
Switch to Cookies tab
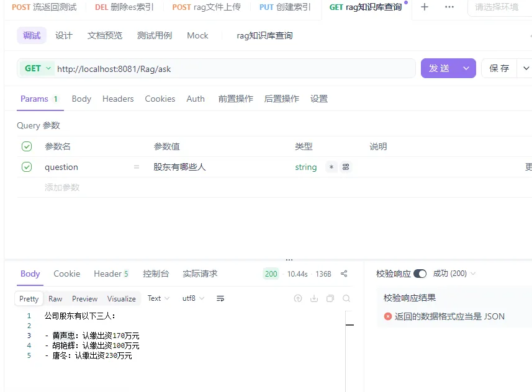click(160, 99)
